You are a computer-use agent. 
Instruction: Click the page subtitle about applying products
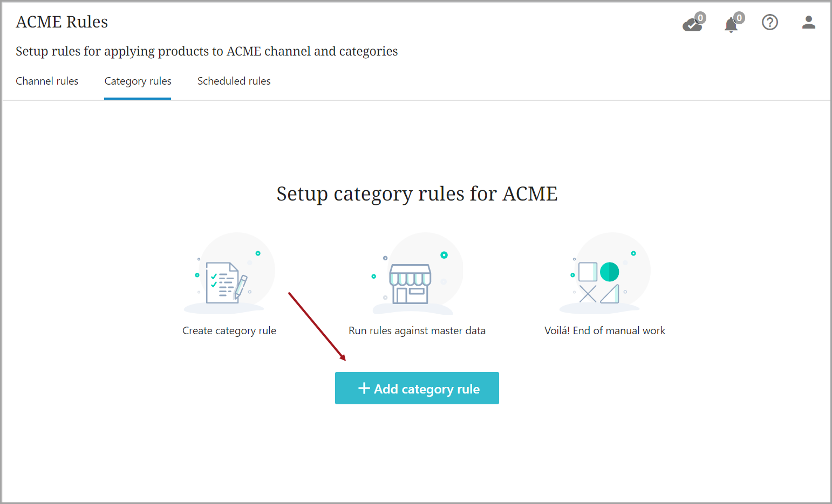point(207,51)
